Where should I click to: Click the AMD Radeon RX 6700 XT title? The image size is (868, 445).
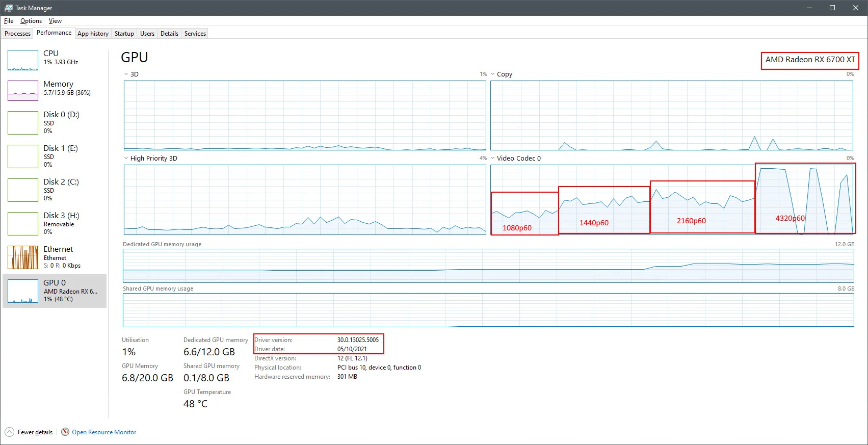pos(810,60)
